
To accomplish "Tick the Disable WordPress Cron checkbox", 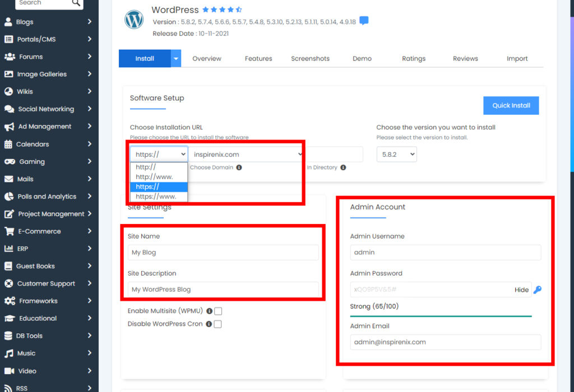I will tap(218, 324).
